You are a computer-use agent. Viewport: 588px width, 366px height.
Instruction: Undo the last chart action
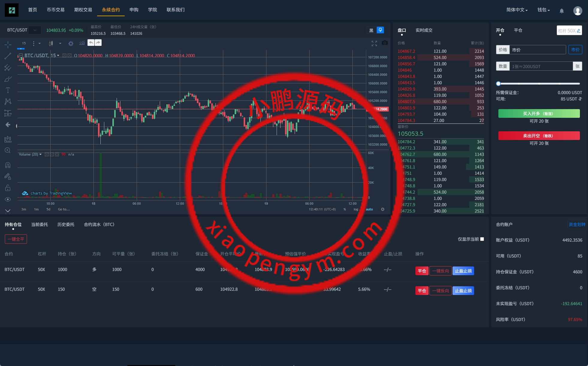point(91,43)
